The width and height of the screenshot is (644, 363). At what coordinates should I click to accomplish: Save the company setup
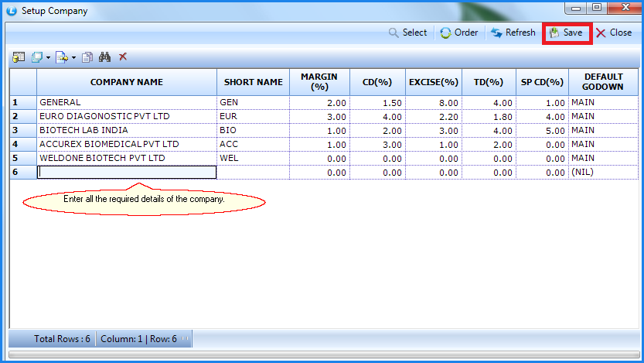click(x=567, y=33)
